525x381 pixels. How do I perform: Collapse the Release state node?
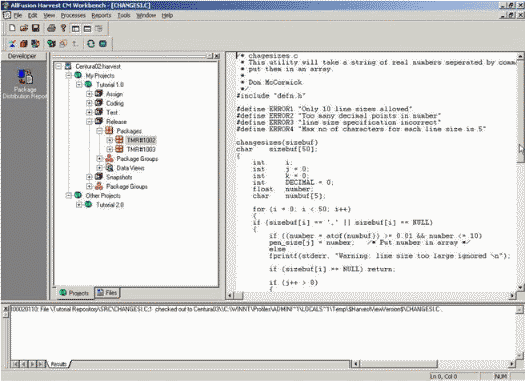(x=89, y=122)
